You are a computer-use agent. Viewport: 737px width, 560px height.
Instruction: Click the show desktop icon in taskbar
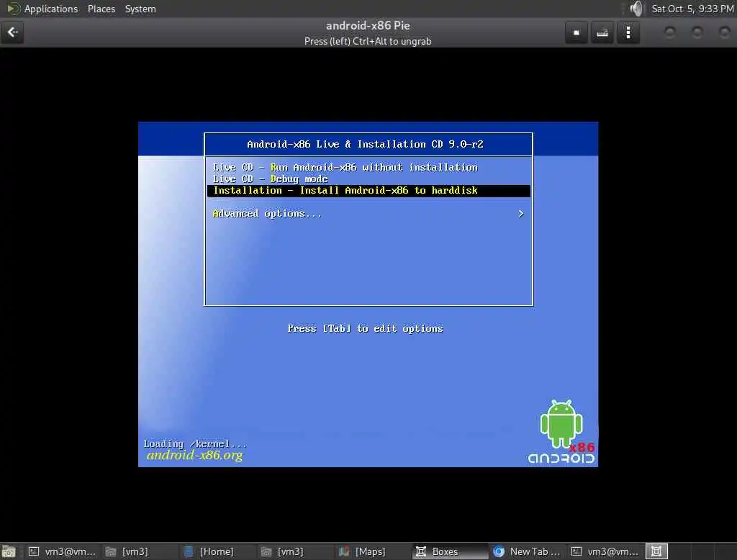point(9,551)
